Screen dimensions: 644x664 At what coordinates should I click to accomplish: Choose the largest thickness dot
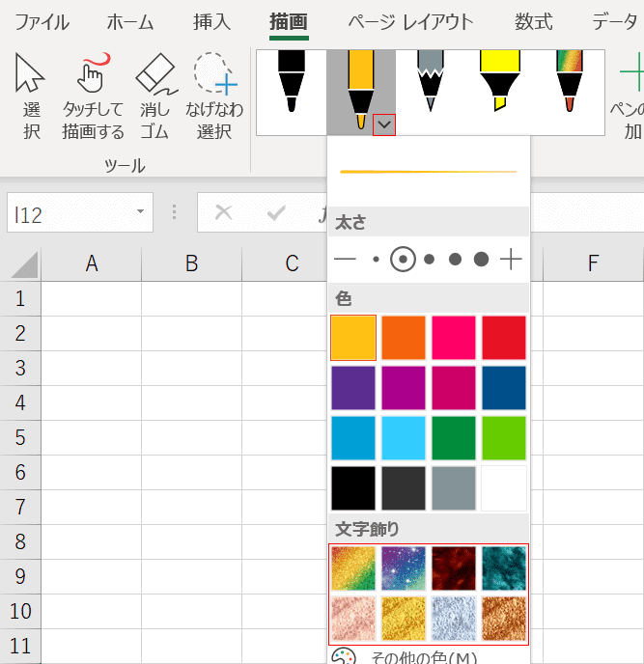(x=481, y=259)
